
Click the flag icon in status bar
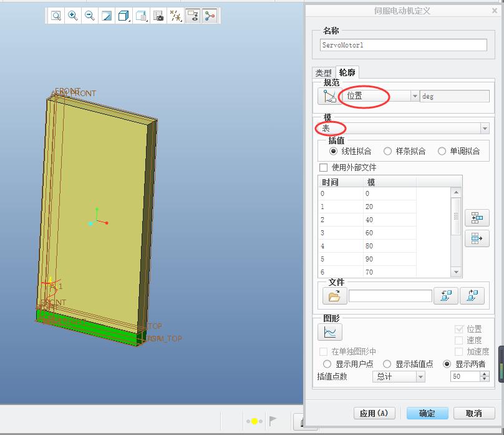pos(273,421)
